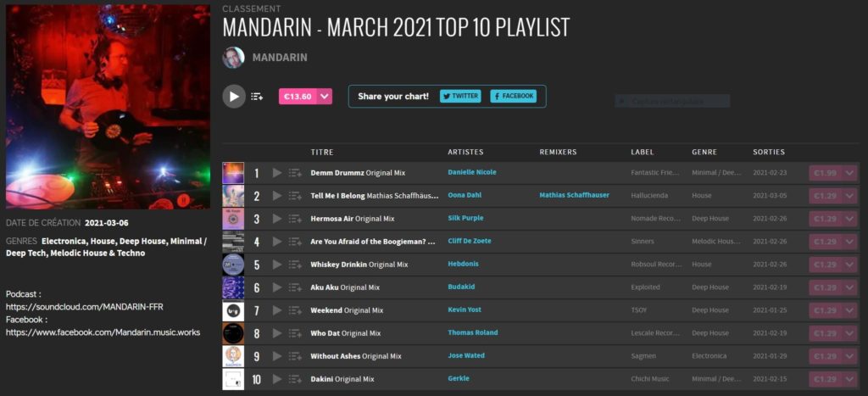Play Aku Aku track
The width and height of the screenshot is (868, 396).
(x=277, y=287)
